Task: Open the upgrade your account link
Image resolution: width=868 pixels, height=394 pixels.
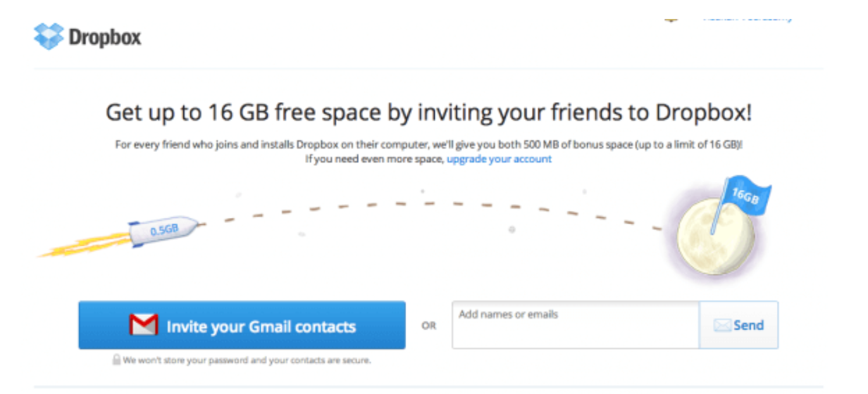Action: click(499, 159)
